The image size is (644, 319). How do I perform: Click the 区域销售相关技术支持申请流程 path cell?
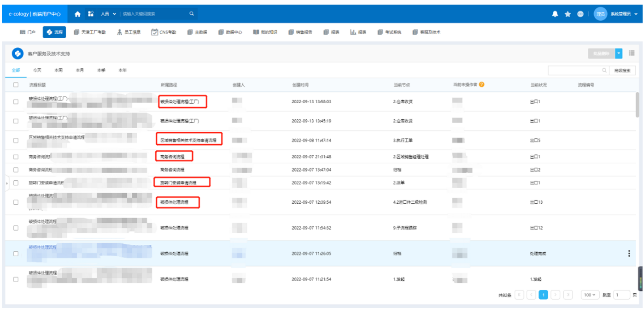(188, 141)
